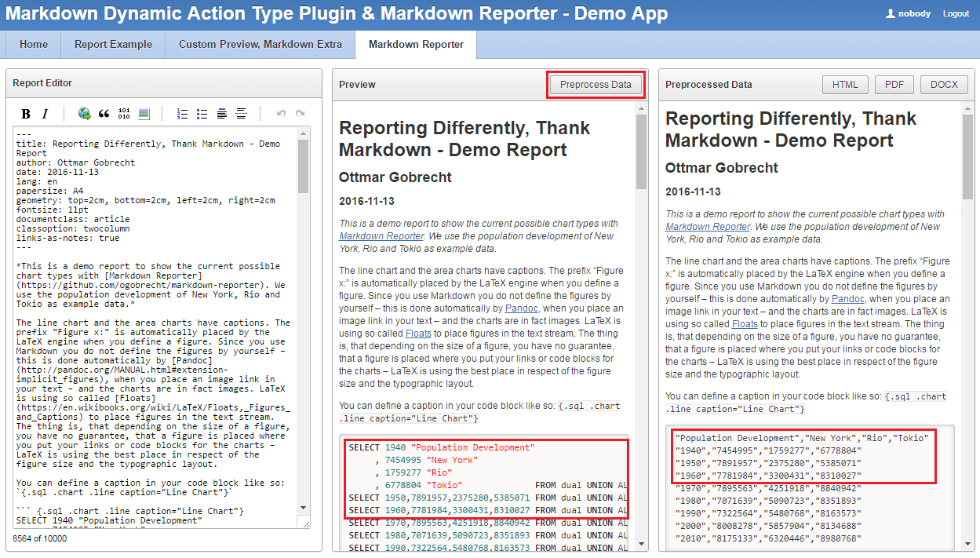980x558 pixels.
Task: Click the Report Editor scroll-up arrow
Action: (x=304, y=132)
